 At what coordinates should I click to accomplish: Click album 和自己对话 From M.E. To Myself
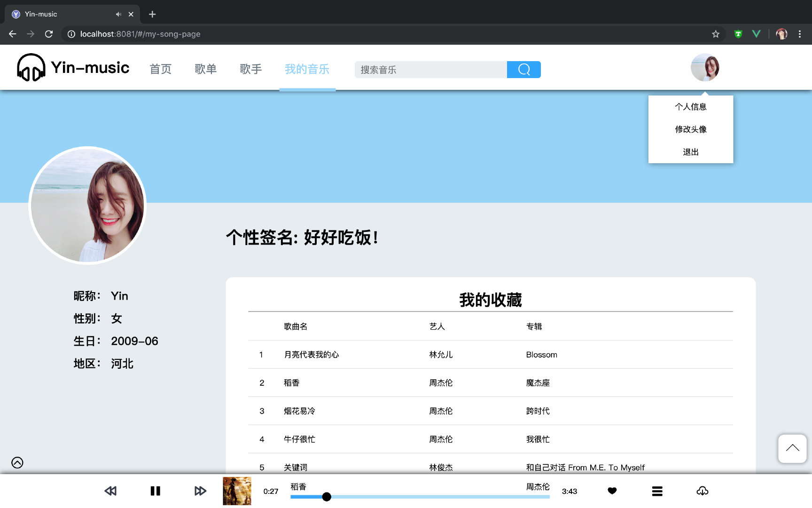[x=585, y=468]
